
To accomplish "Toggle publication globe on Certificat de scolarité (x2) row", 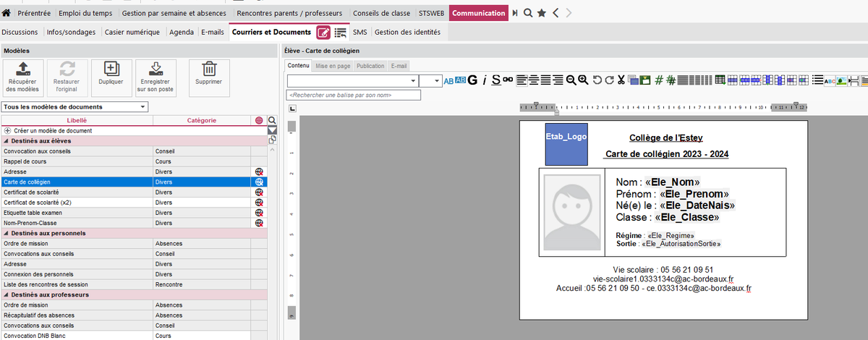I will click(258, 203).
